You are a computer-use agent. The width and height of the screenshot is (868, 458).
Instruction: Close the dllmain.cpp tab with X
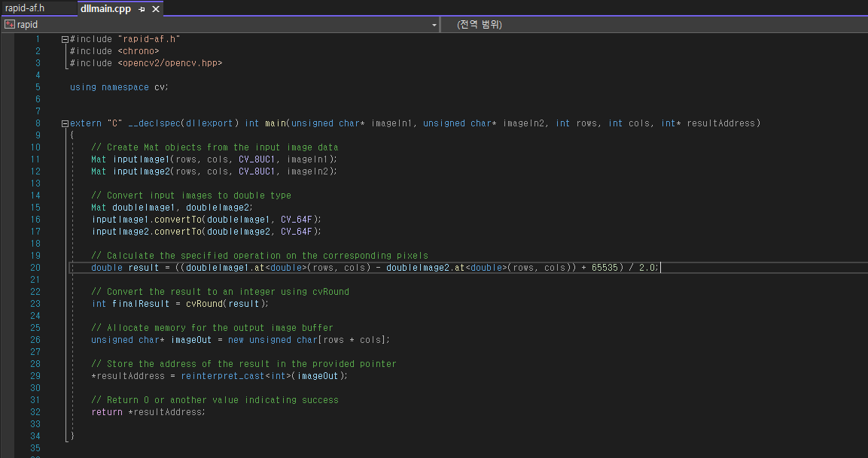tap(156, 9)
